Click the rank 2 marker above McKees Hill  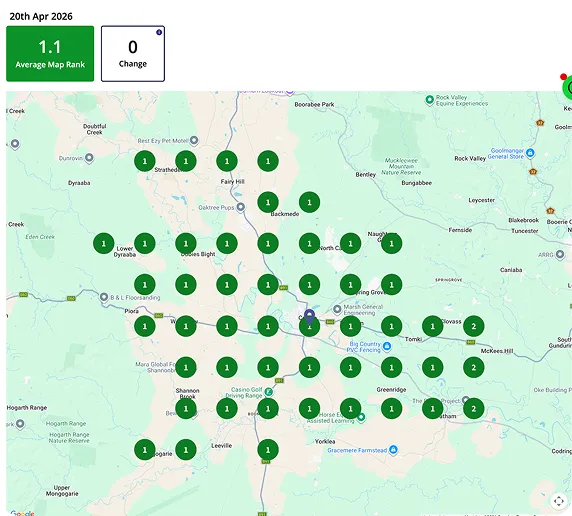(474, 367)
